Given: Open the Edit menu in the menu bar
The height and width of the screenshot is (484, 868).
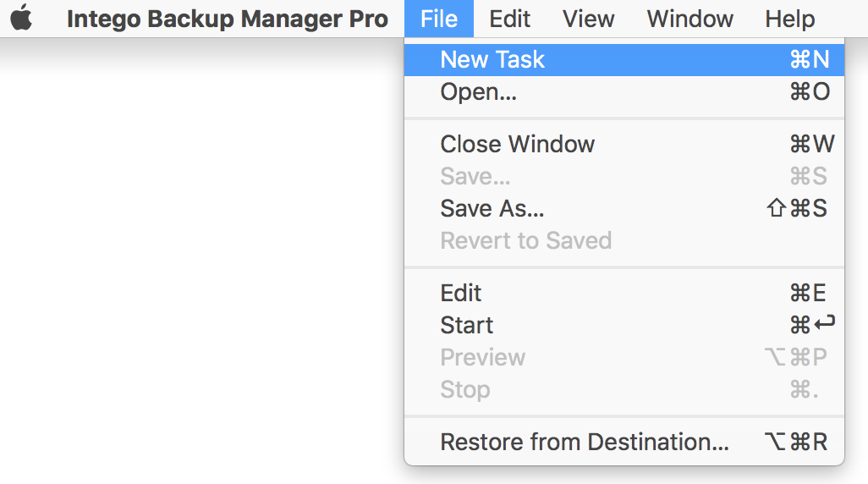Looking at the screenshot, I should (x=510, y=19).
